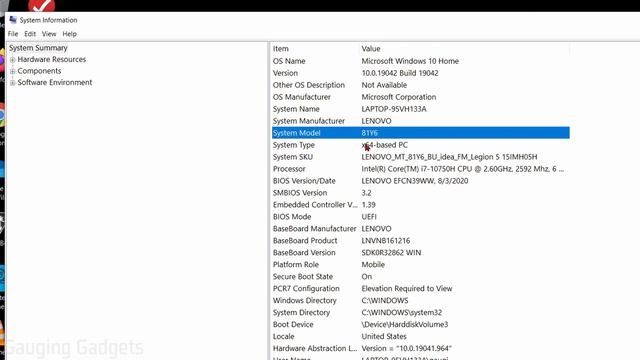This screenshot has width=640, height=360.
Task: Click the System Information title bar icon
Action: [13, 20]
